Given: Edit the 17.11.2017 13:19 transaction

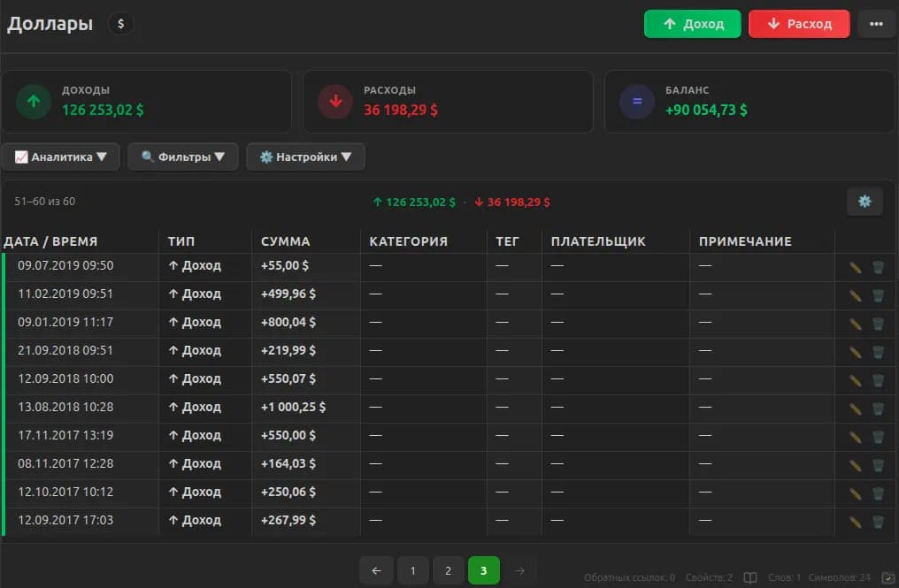Looking at the screenshot, I should click(855, 437).
